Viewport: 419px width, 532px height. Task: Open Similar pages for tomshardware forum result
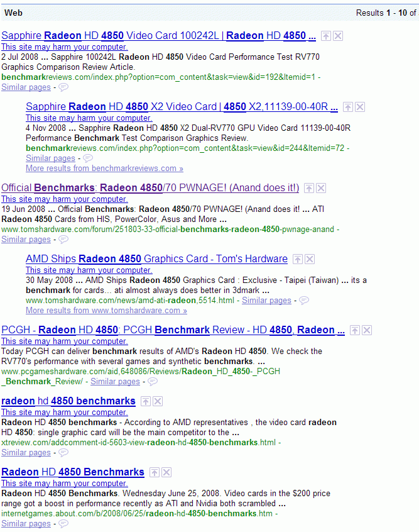26,240
